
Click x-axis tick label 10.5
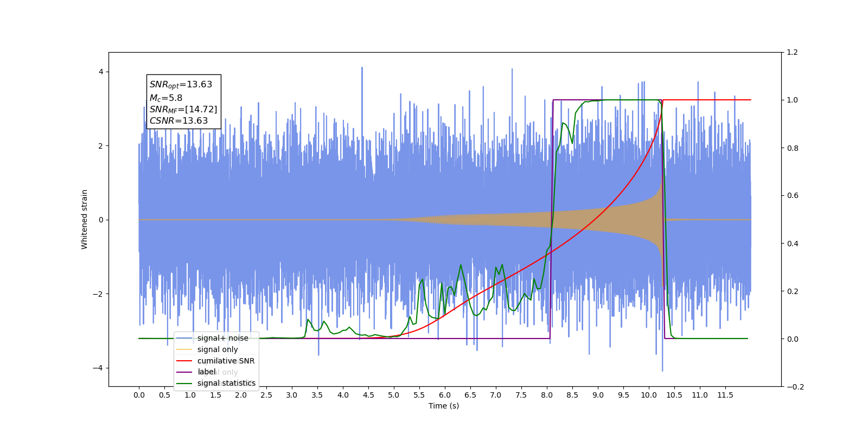click(x=674, y=395)
